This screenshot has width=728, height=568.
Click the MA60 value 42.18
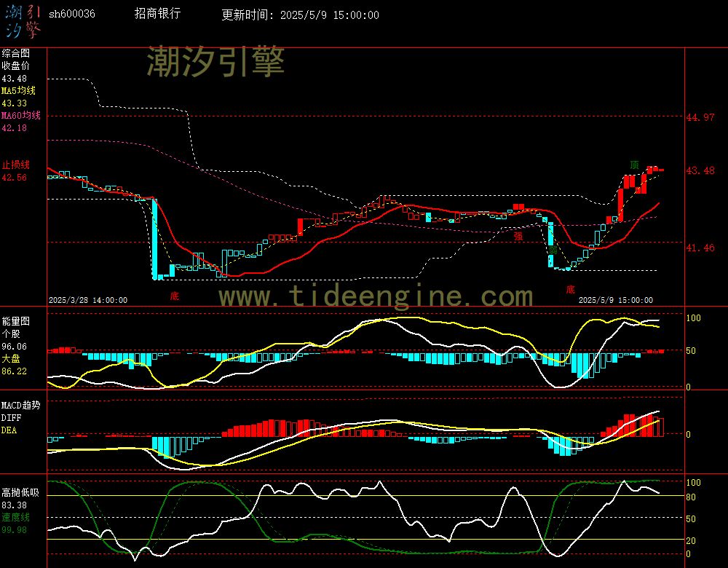tap(14, 127)
